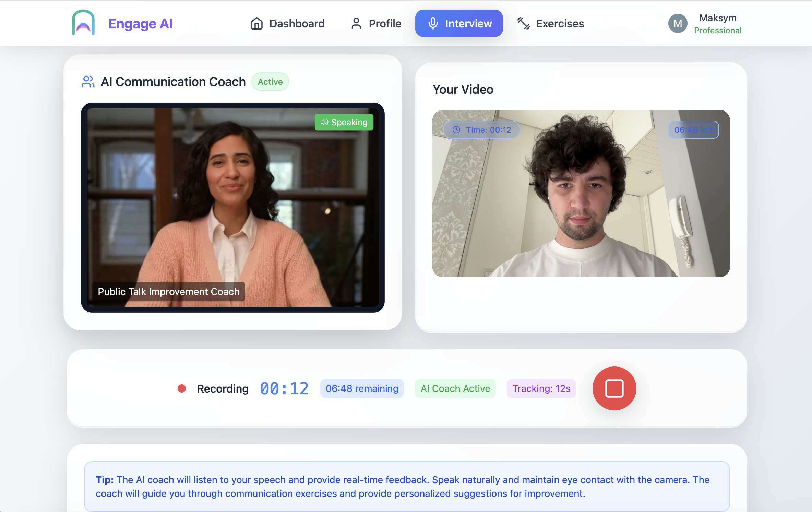Click the AI Communication Coach people icon
The image size is (812, 512).
[x=88, y=82]
